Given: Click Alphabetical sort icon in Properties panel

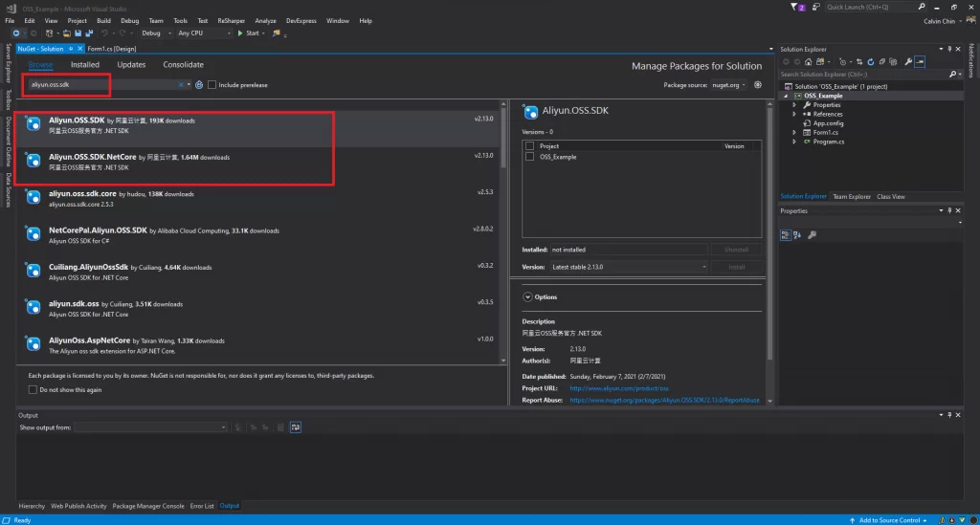Looking at the screenshot, I should (797, 234).
